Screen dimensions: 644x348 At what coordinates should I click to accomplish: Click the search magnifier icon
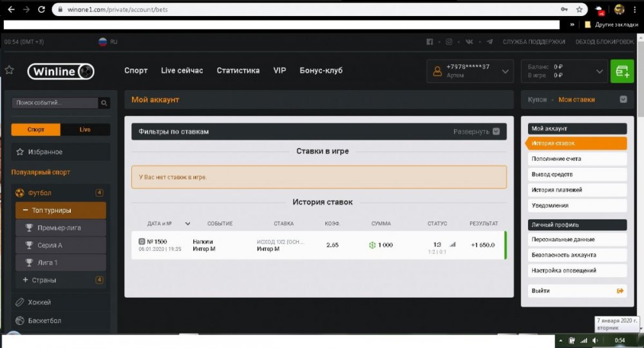[x=104, y=103]
